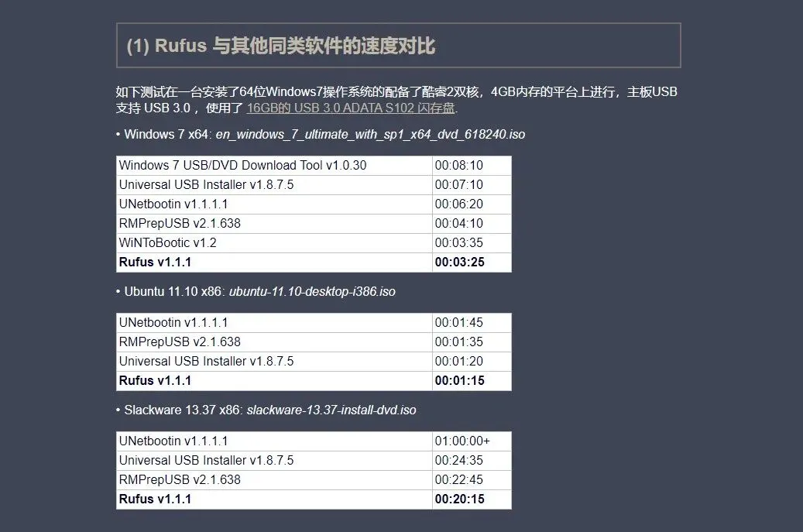Click the 00:22:45 time cell
This screenshot has width=803, height=532.
(472, 480)
